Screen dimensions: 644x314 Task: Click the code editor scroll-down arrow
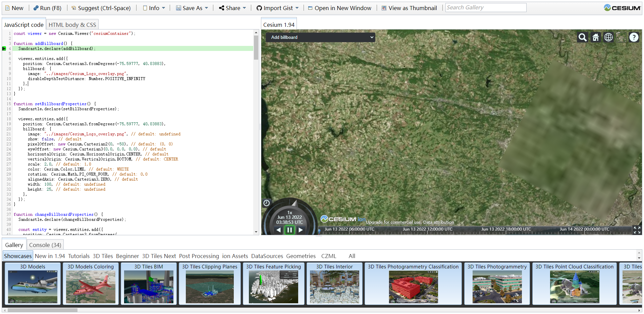click(x=256, y=232)
